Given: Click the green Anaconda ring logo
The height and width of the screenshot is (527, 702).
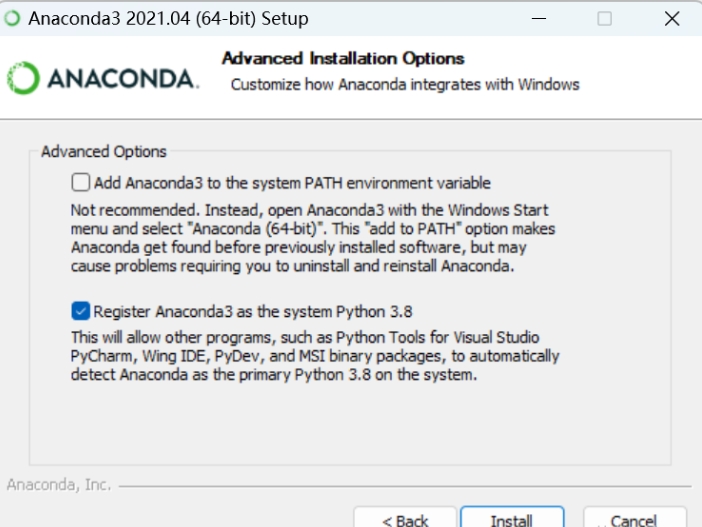Looking at the screenshot, I should tap(23, 77).
